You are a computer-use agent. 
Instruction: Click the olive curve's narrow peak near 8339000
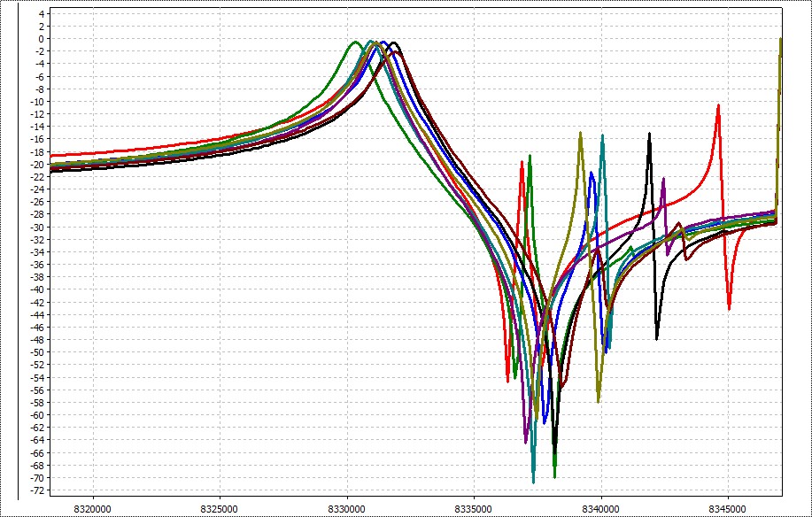[580, 133]
